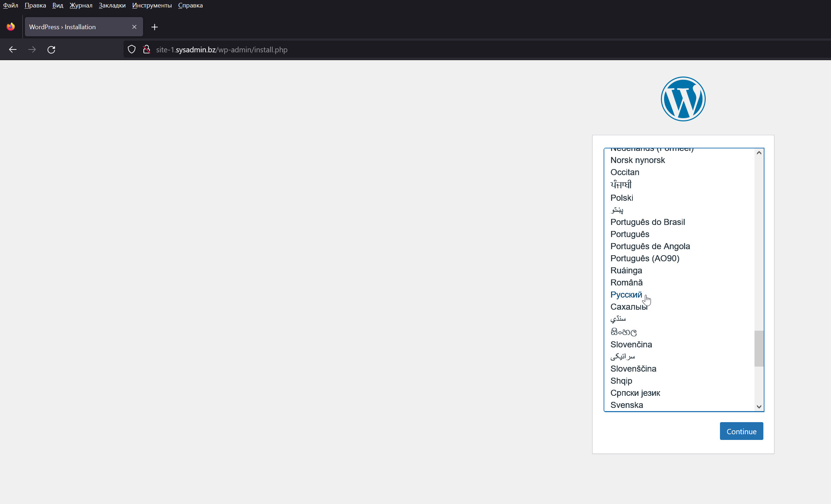Open the Журнал menu
The height and width of the screenshot is (504, 831).
[x=81, y=5]
